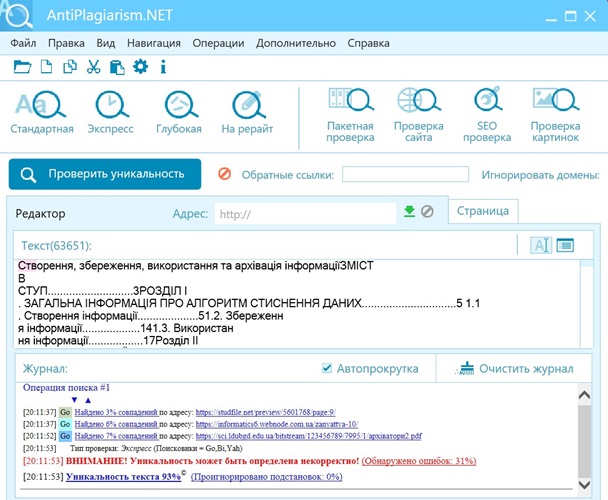Screen dimensions: 608x500
Task: Click the journal scrollbar down arrow
Action: 584,484
